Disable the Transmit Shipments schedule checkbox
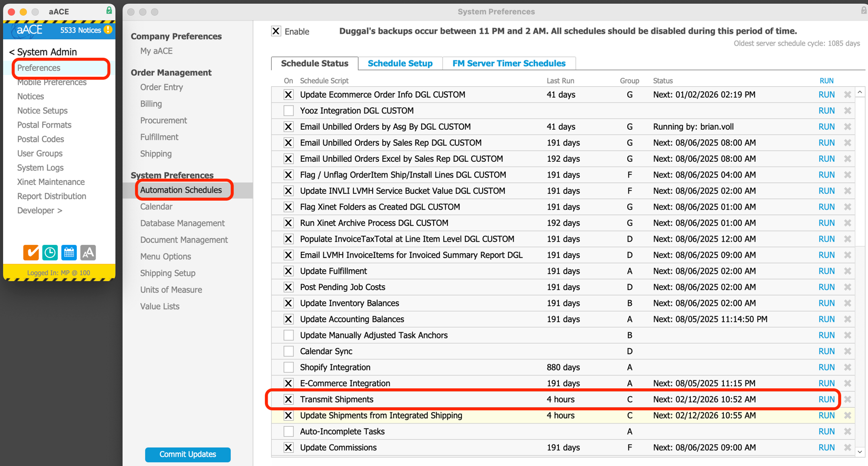 (289, 399)
